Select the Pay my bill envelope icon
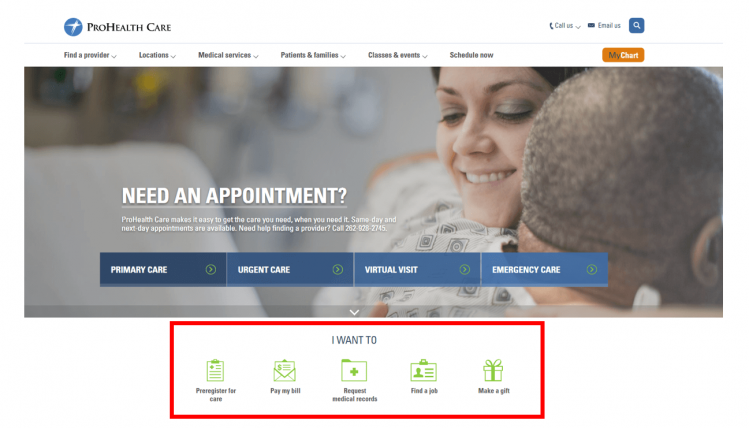This screenshot has height=428, width=749. tap(285, 370)
